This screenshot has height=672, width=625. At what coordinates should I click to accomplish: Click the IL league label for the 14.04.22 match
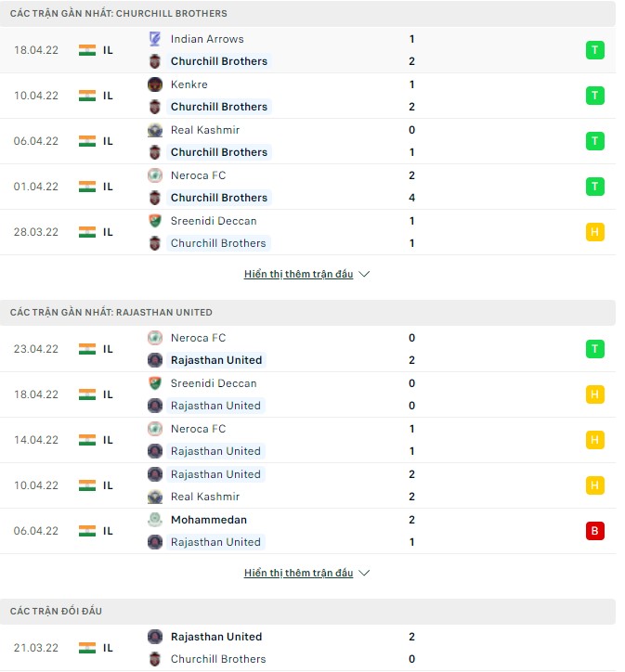tap(108, 440)
